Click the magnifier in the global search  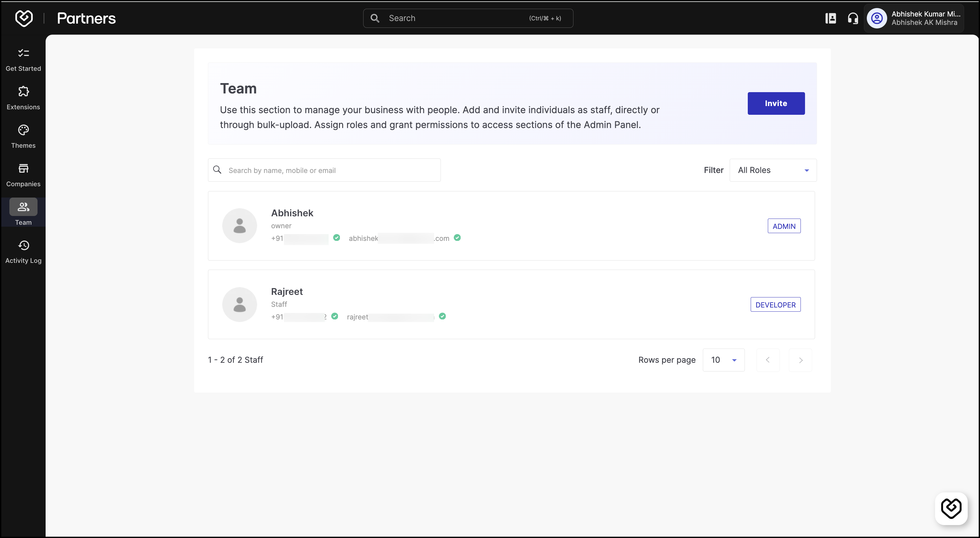click(375, 18)
